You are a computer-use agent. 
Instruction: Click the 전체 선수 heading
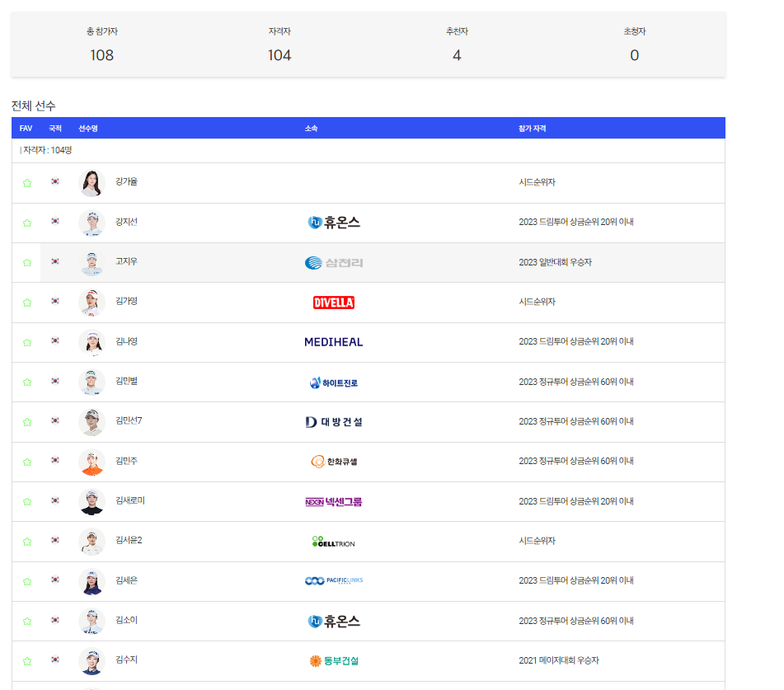click(34, 106)
